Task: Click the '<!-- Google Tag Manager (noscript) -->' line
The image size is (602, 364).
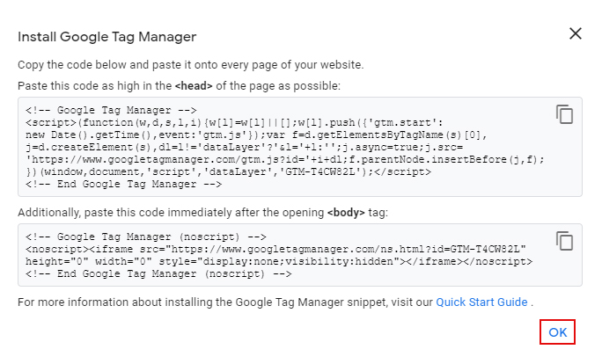Action: [146, 237]
